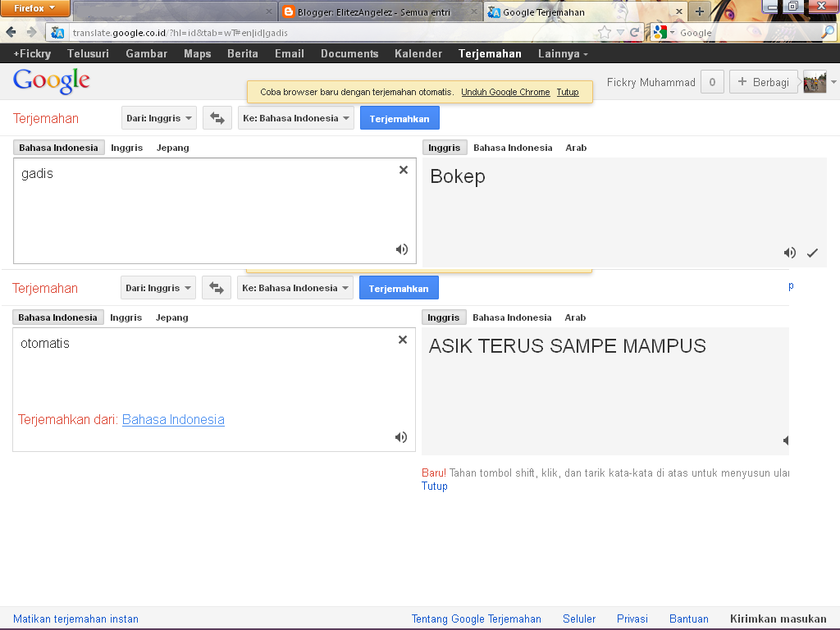This screenshot has height=630, width=840.
Task: Open the profile picture account menu
Action: tap(815, 82)
